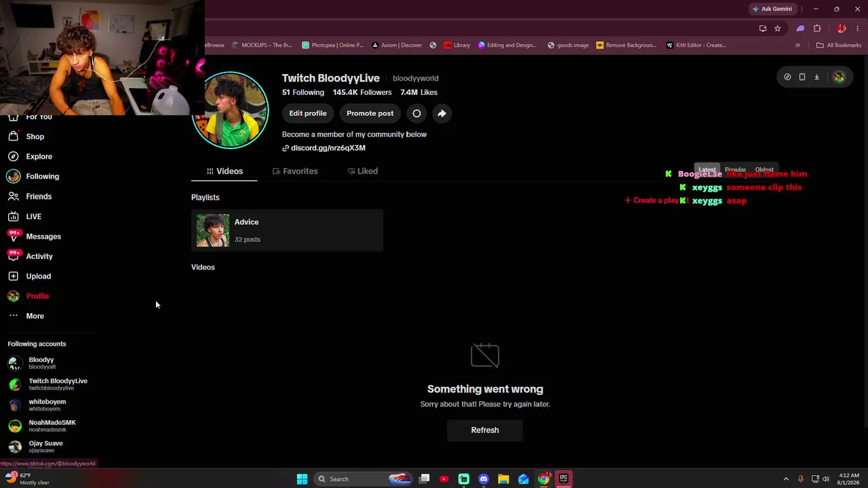Open the purple ghost extension icon
The height and width of the screenshot is (488, 868).
[x=800, y=28]
